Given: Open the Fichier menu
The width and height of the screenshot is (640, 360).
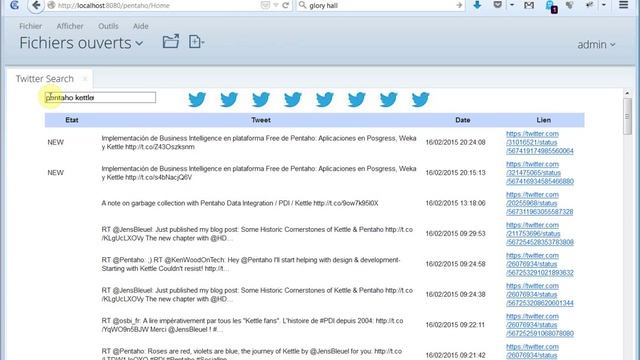Looking at the screenshot, I should (x=31, y=26).
